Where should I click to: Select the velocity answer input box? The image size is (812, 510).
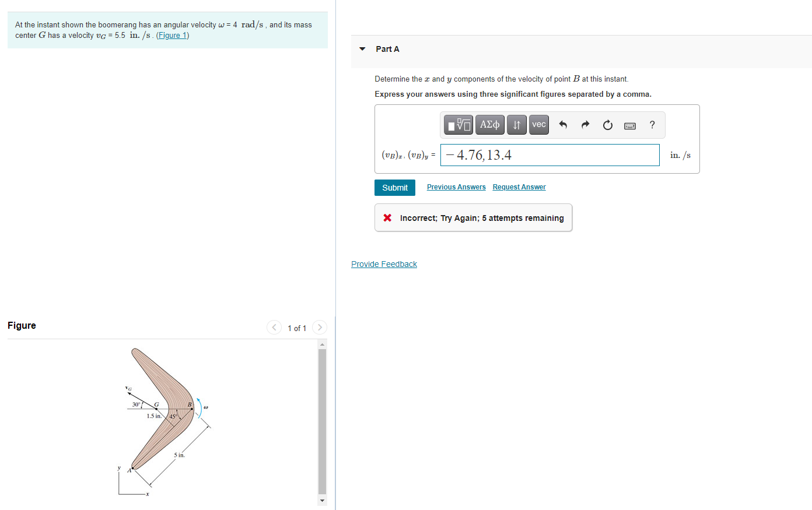tap(549, 154)
